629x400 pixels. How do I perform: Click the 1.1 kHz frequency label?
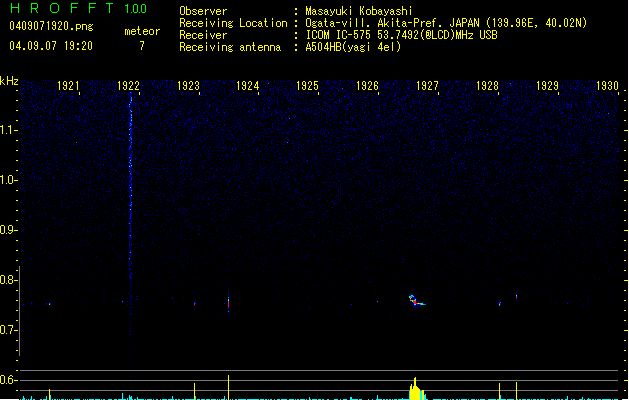pos(8,130)
